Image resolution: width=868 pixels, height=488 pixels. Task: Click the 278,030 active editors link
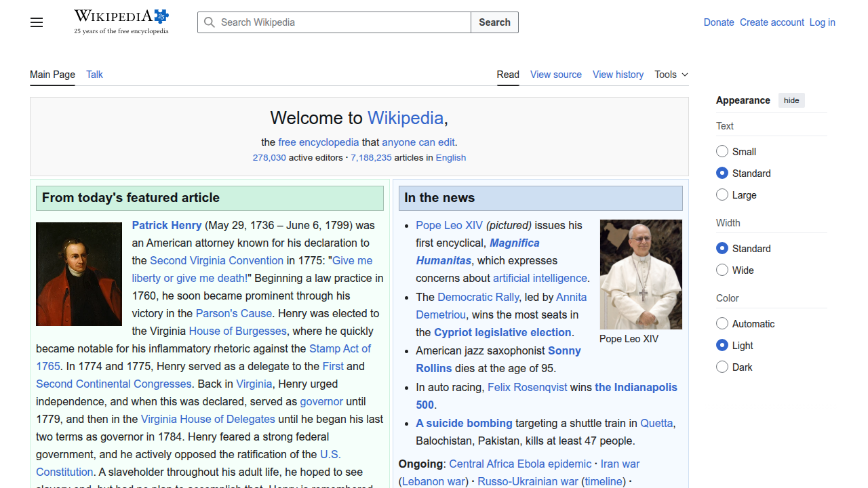(x=269, y=157)
